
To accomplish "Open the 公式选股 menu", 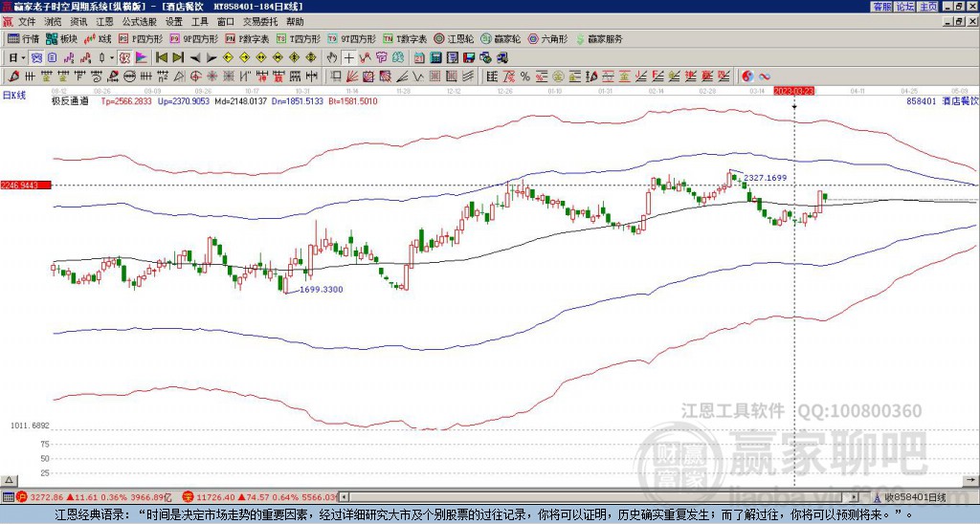I will pos(140,22).
